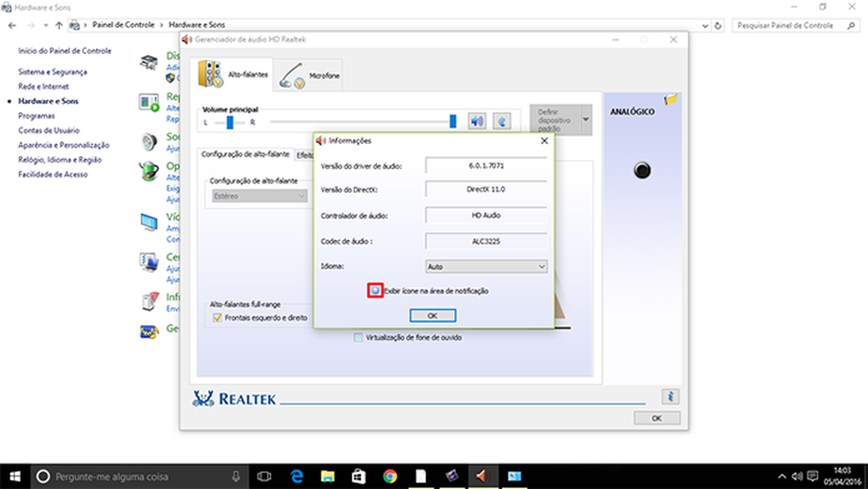
Task: Go to Início do Painel de Controle
Action: point(64,51)
